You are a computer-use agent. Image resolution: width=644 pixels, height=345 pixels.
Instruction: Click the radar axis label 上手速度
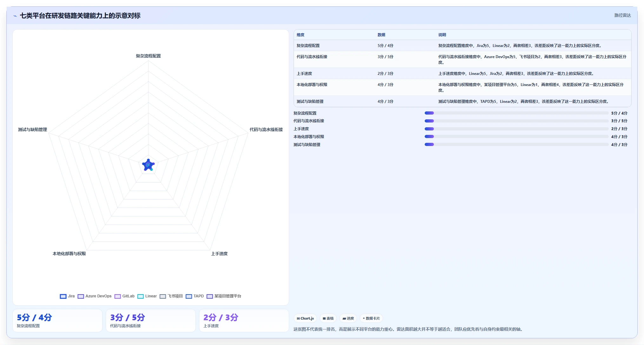tap(219, 254)
